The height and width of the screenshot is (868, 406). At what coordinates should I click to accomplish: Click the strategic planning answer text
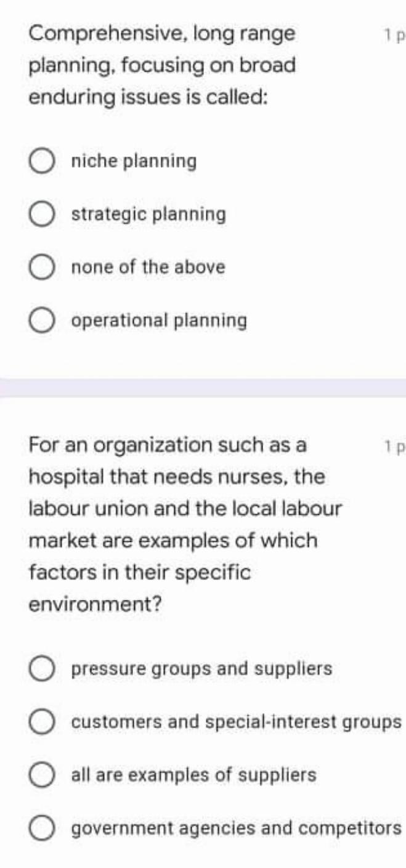(148, 213)
